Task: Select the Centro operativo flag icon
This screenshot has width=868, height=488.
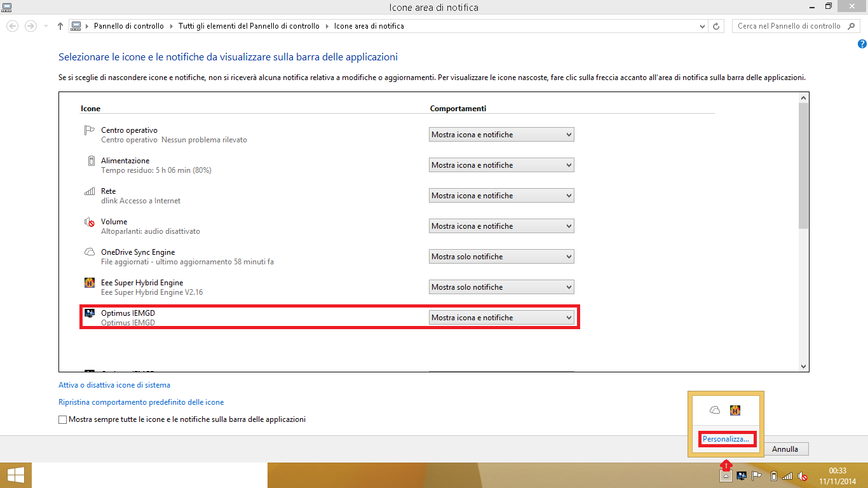Action: click(90, 130)
